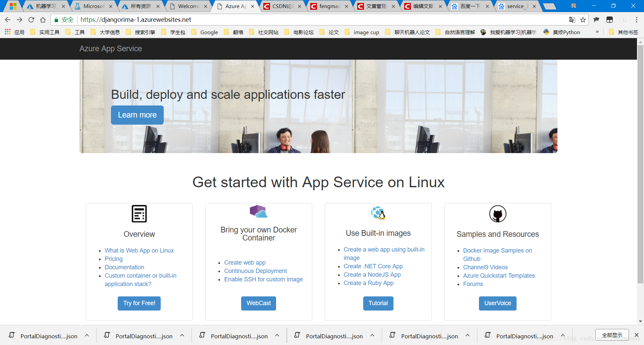Click the greyed-out cloud extension icon

coord(623,20)
